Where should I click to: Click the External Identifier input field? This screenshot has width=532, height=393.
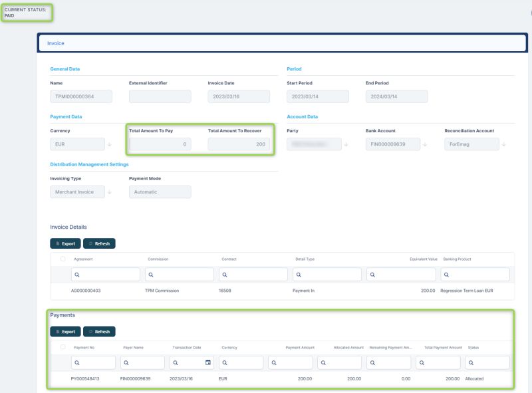coord(160,96)
